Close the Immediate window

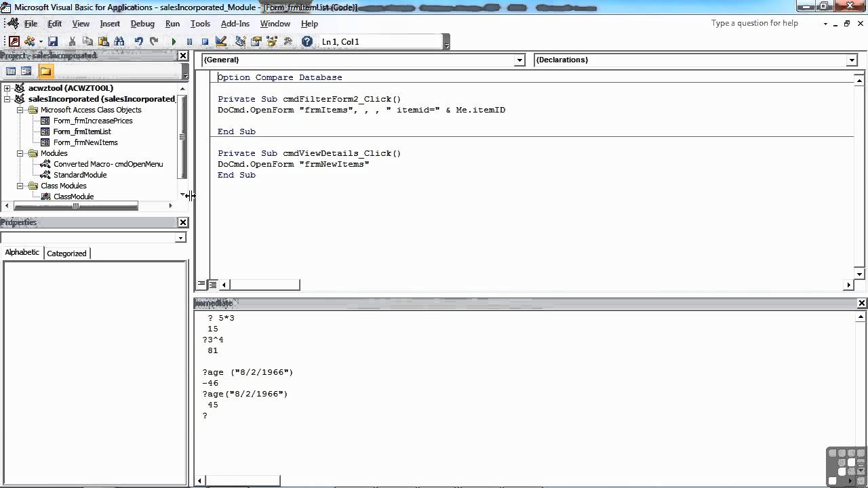click(x=862, y=303)
